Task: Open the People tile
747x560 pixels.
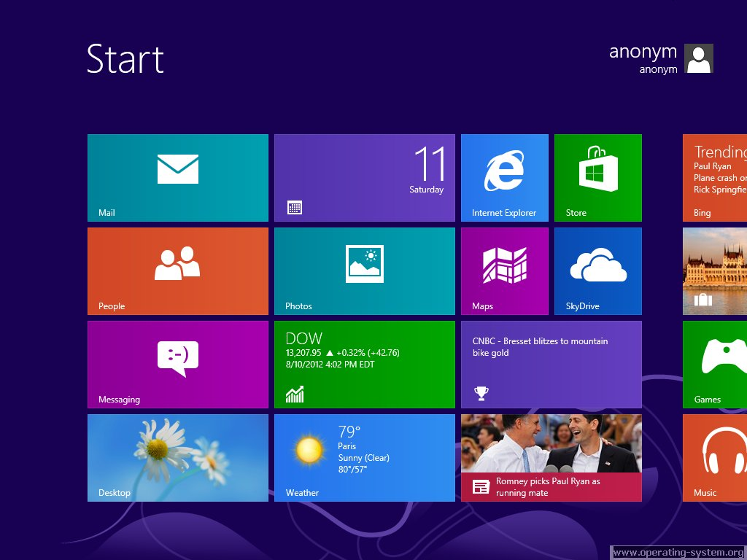Action: pyautogui.click(x=177, y=271)
